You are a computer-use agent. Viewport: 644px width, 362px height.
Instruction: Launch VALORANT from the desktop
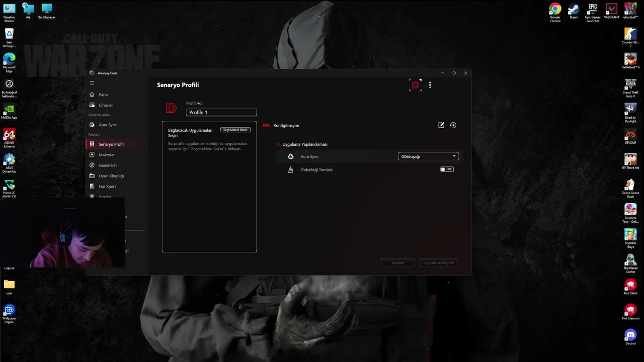(611, 11)
